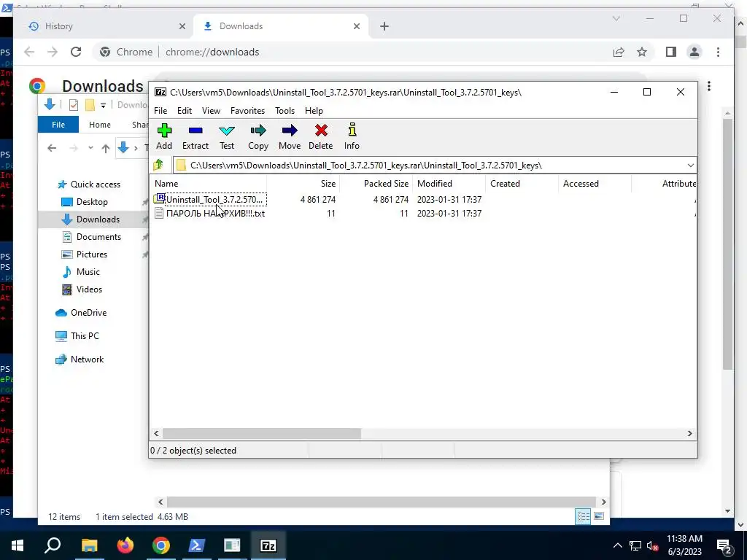Click the 7-Zip path input field
This screenshot has width=747, height=560.
tap(429, 166)
